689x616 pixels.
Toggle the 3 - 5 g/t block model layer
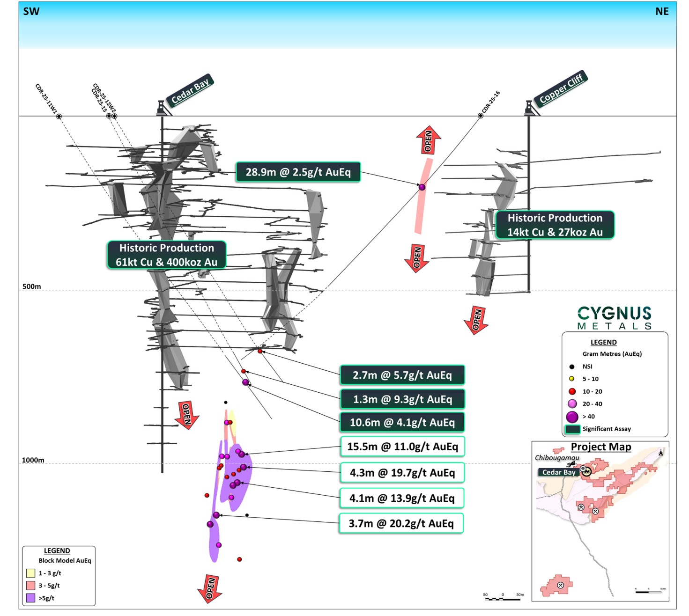point(31,586)
